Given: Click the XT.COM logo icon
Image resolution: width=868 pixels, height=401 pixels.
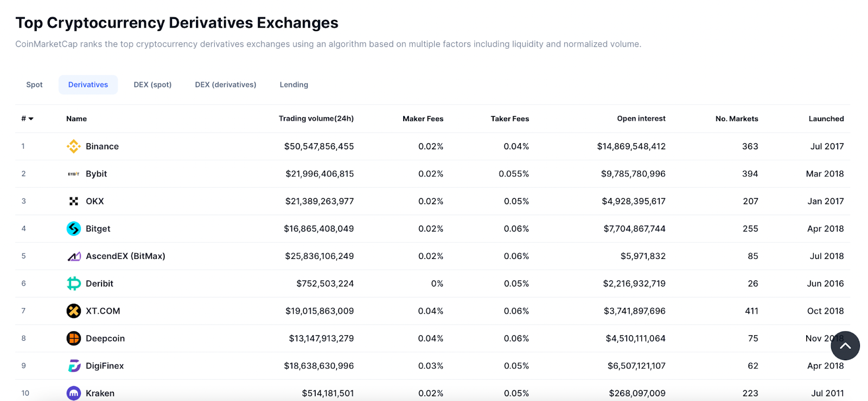Looking at the screenshot, I should (74, 311).
